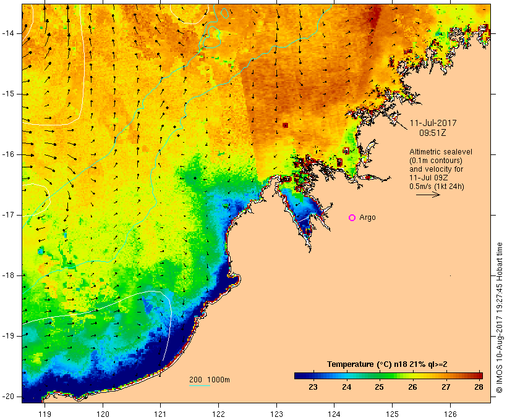
Task: Click the longitude axis label '125'
Action: click(x=393, y=414)
